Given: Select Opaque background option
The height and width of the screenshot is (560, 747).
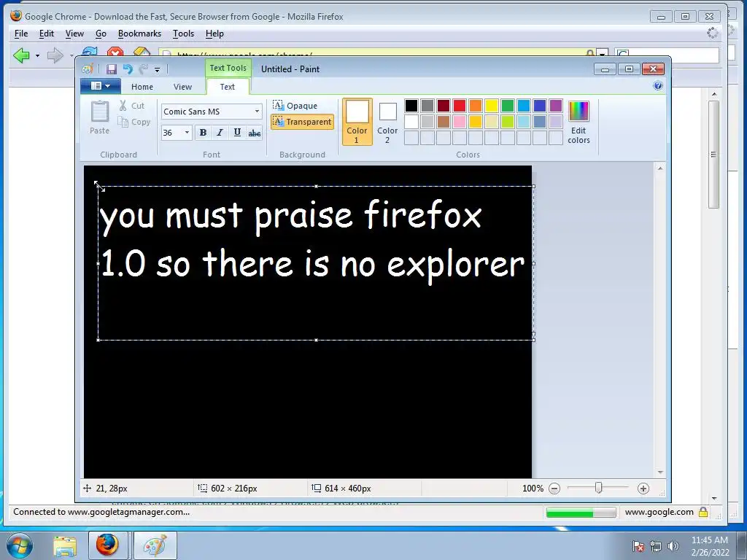Looking at the screenshot, I should click(295, 106).
